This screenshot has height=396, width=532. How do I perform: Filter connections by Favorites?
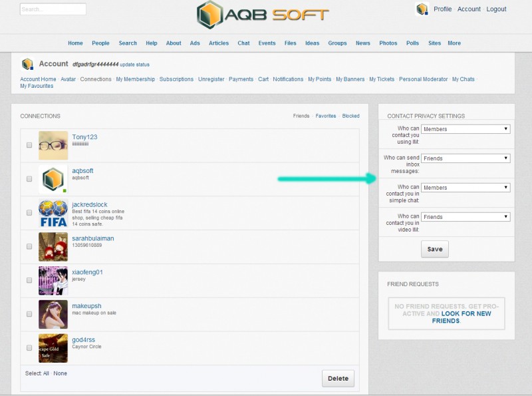326,116
